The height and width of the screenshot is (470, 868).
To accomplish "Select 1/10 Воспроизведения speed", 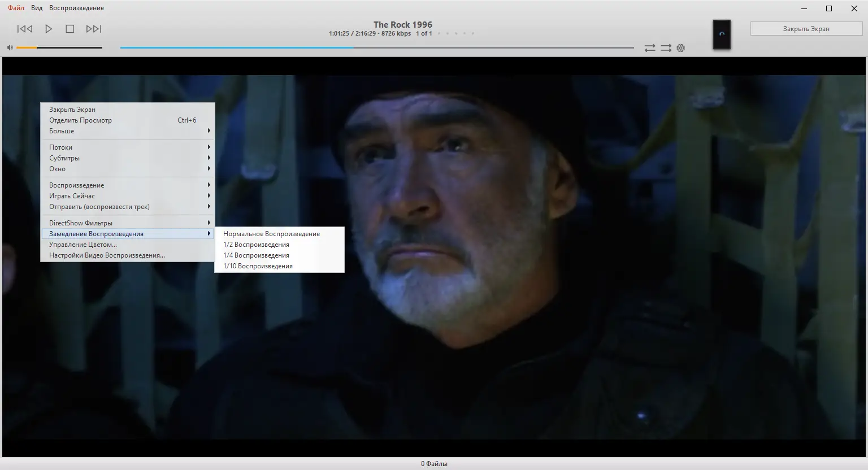I will click(x=279, y=266).
